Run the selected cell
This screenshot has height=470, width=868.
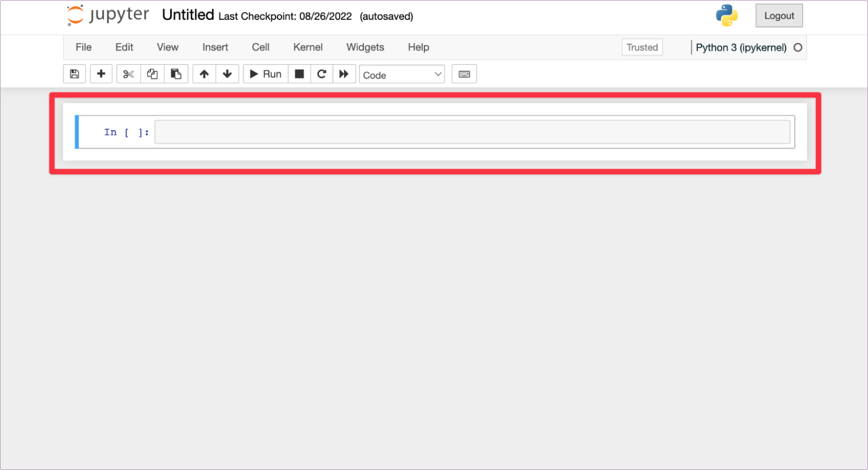tap(266, 74)
